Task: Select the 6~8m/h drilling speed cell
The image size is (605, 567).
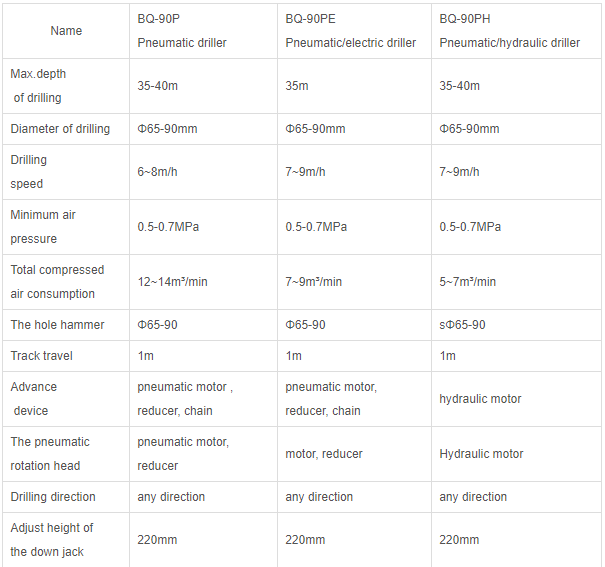Action: pyautogui.click(x=158, y=172)
